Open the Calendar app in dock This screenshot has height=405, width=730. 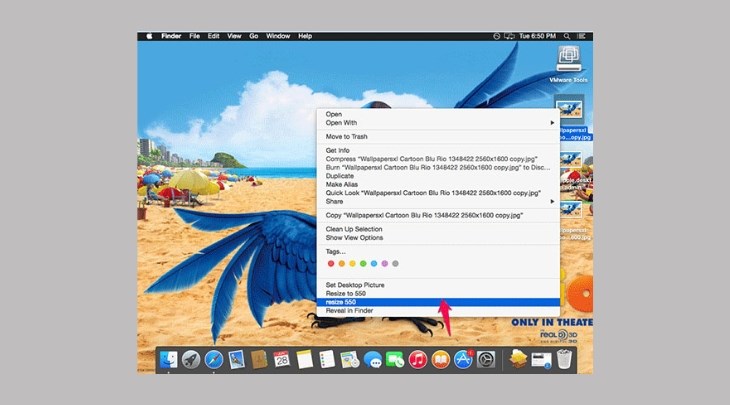[x=282, y=359]
